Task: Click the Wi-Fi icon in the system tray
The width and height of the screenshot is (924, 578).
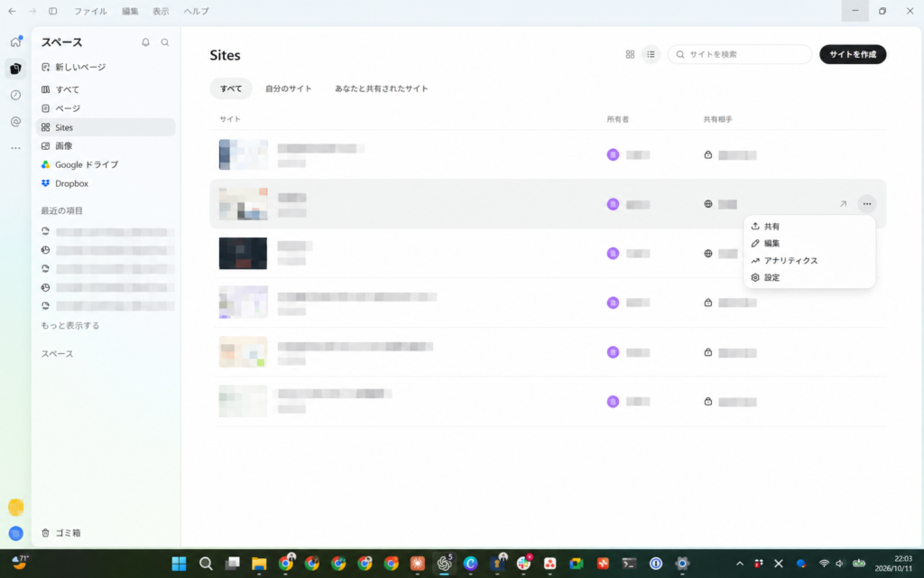Action: pos(824,564)
